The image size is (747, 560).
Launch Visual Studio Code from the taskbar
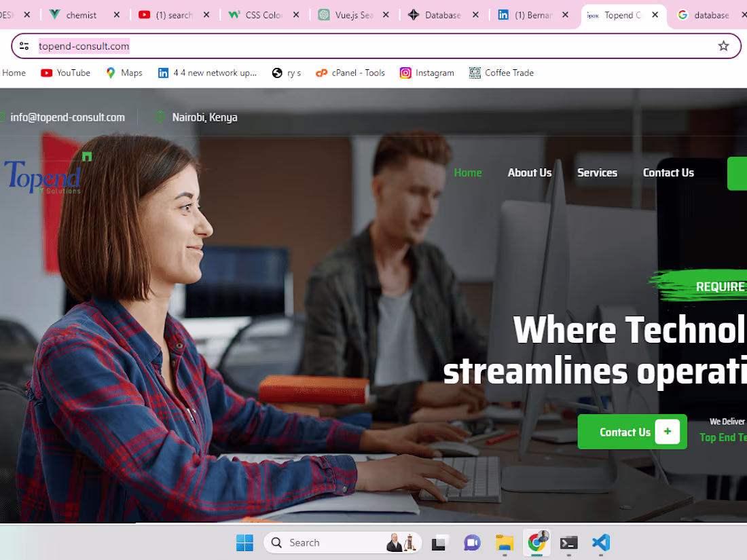(600, 542)
